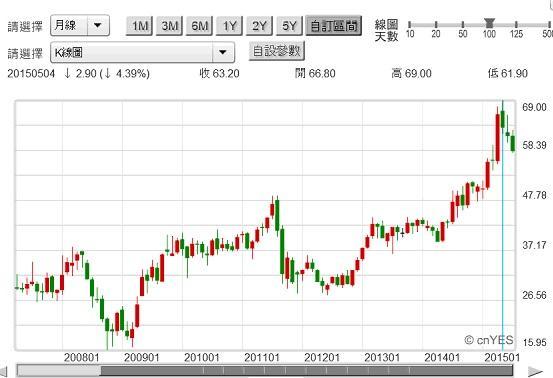Select the 1Y range button

[x=229, y=26]
